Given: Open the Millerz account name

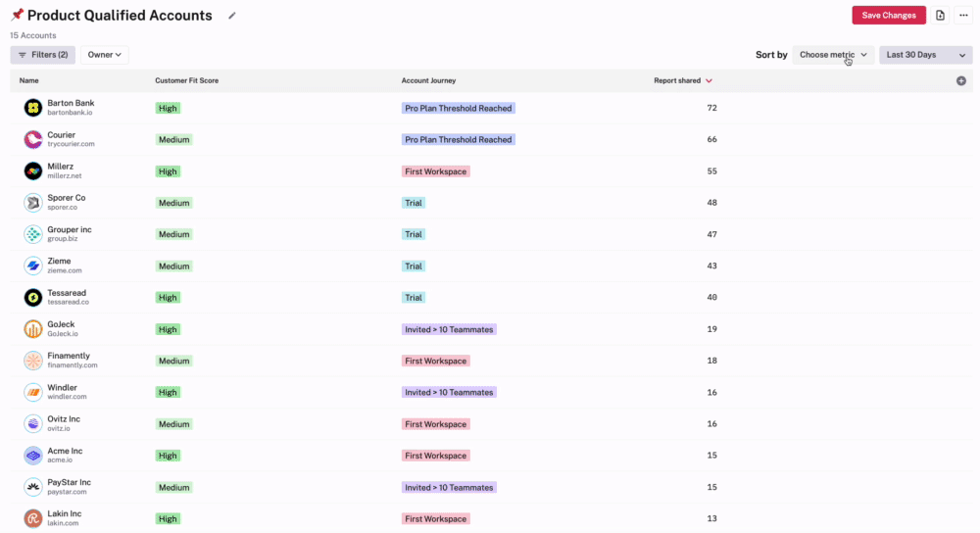Looking at the screenshot, I should (61, 167).
